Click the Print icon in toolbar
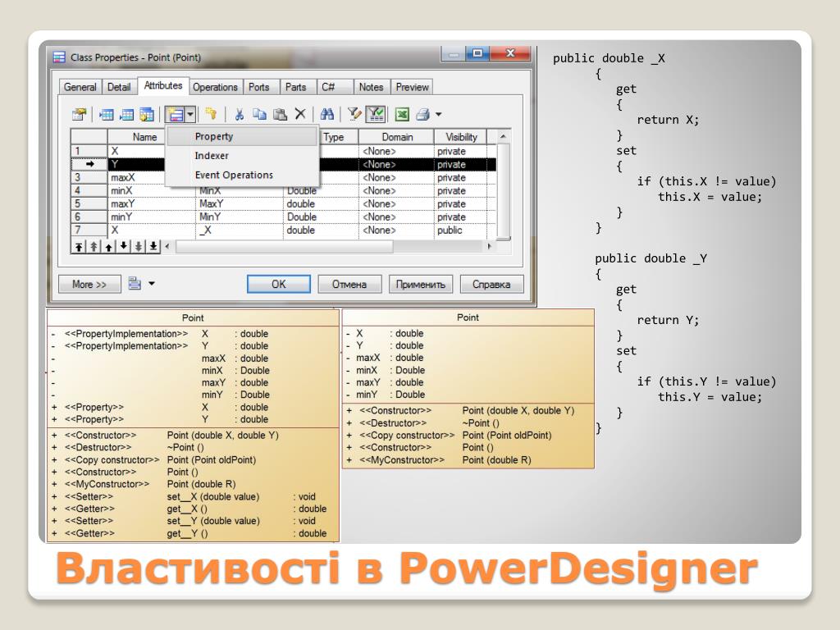 coord(422,114)
